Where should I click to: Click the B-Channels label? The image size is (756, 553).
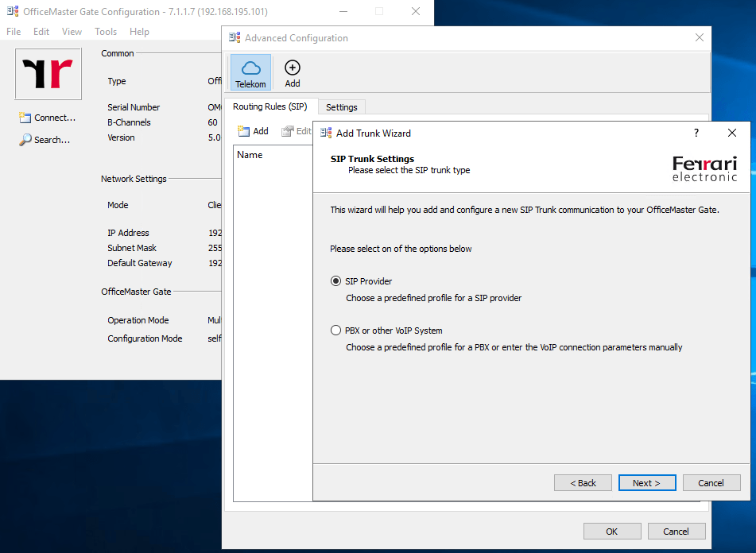click(x=129, y=122)
